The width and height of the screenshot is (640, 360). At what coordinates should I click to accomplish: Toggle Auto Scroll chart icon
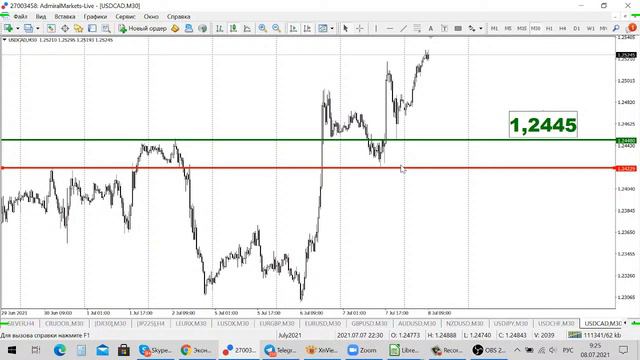tap(293, 28)
